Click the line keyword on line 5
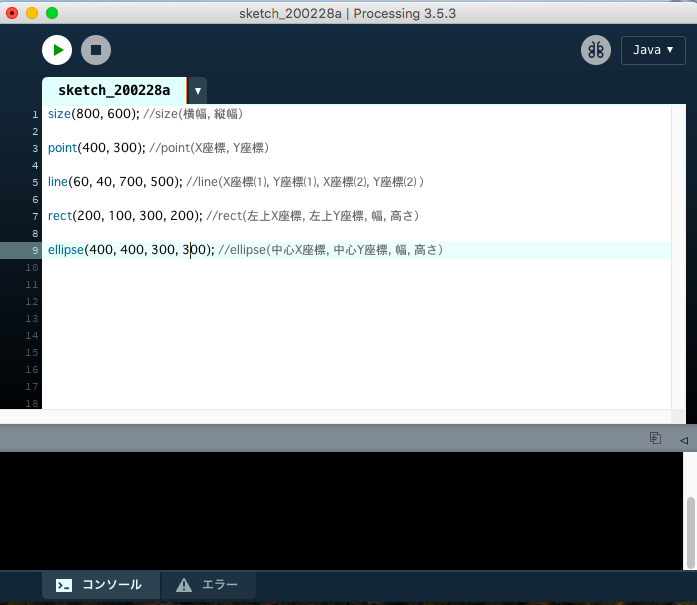 (x=58, y=182)
